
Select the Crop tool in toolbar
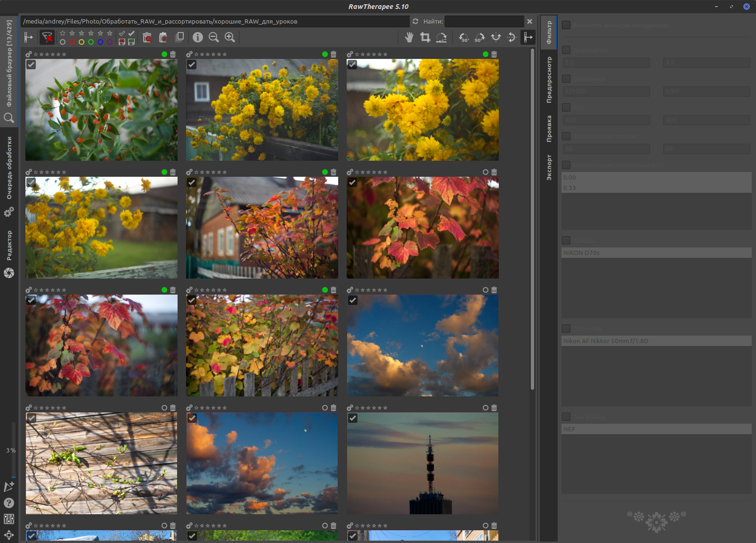[425, 37]
